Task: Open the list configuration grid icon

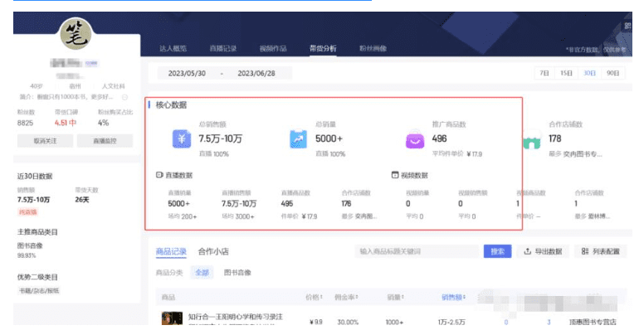Action: (586, 251)
